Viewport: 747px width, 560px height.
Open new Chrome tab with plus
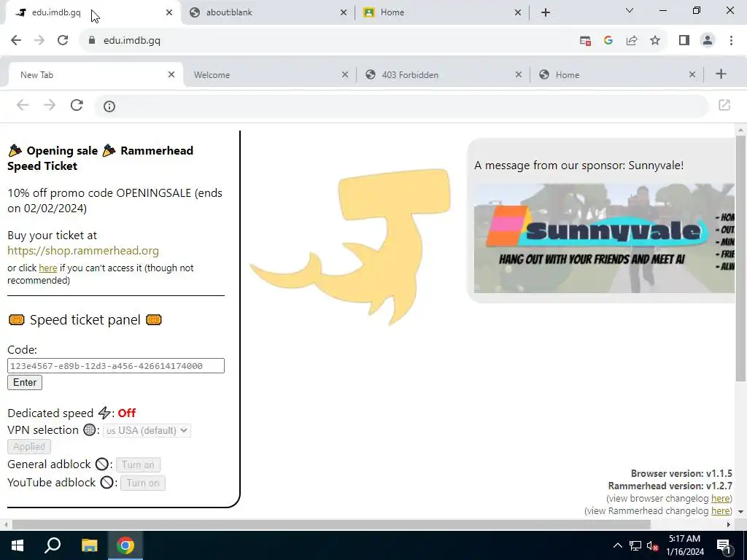[x=546, y=12]
